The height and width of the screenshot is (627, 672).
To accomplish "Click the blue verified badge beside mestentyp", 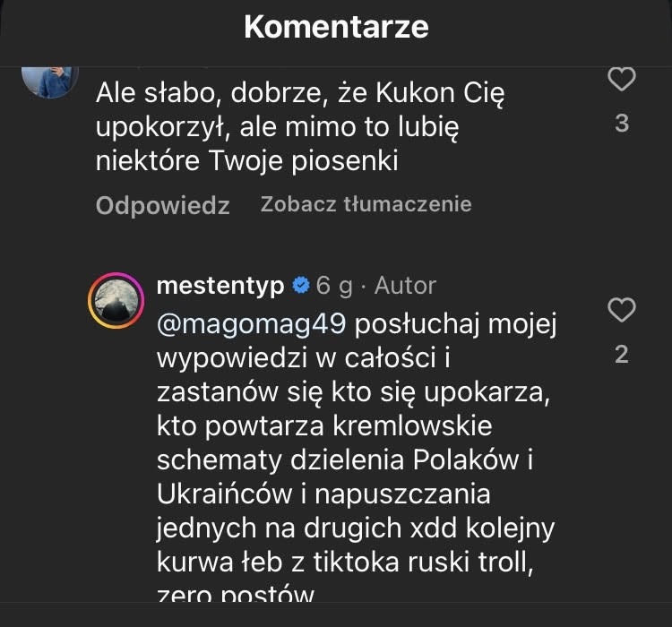I will click(x=302, y=286).
